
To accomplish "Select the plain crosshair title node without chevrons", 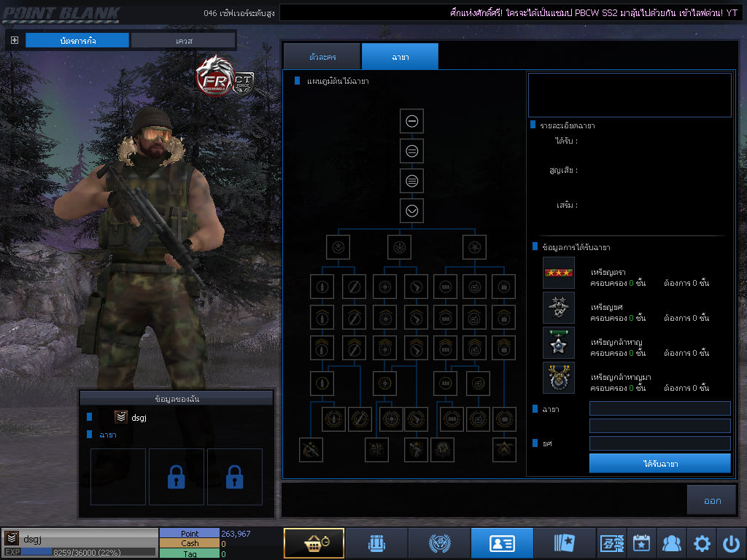I will click(x=385, y=287).
